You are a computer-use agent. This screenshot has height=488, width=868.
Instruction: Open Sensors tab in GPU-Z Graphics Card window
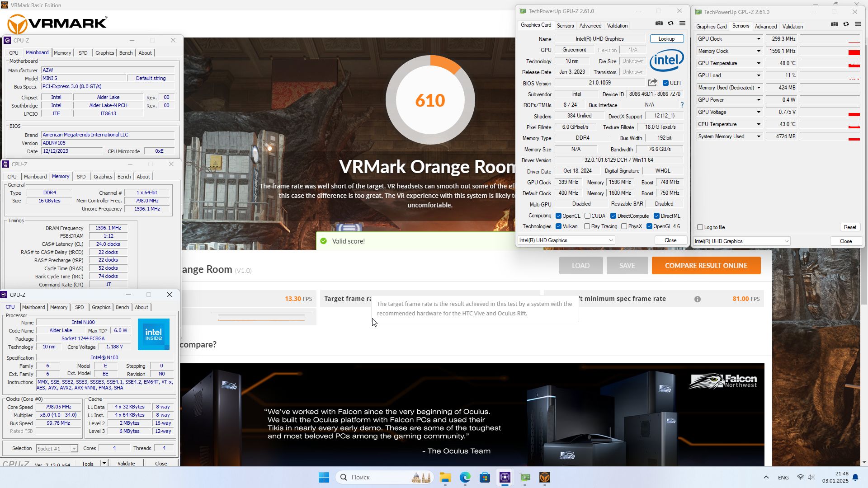pyautogui.click(x=565, y=26)
